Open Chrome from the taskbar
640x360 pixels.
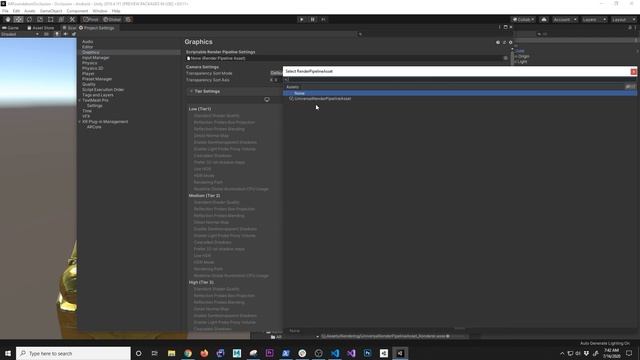[188, 353]
